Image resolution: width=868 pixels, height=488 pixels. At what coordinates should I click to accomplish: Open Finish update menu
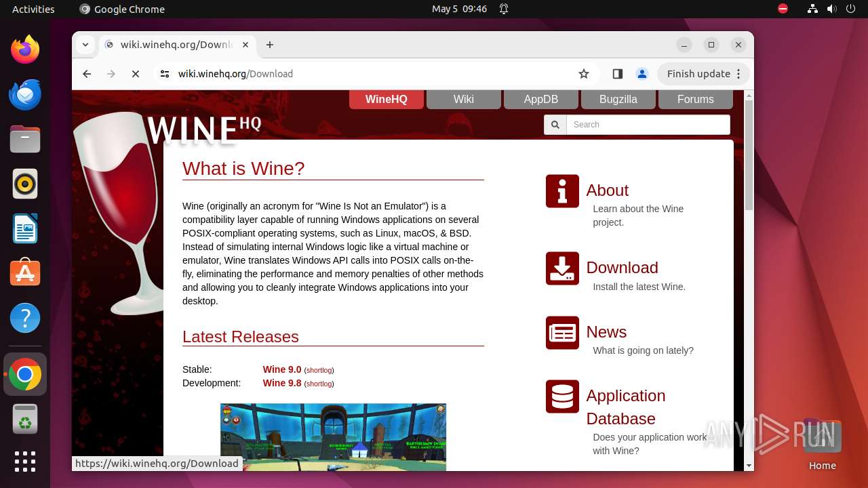click(x=705, y=74)
